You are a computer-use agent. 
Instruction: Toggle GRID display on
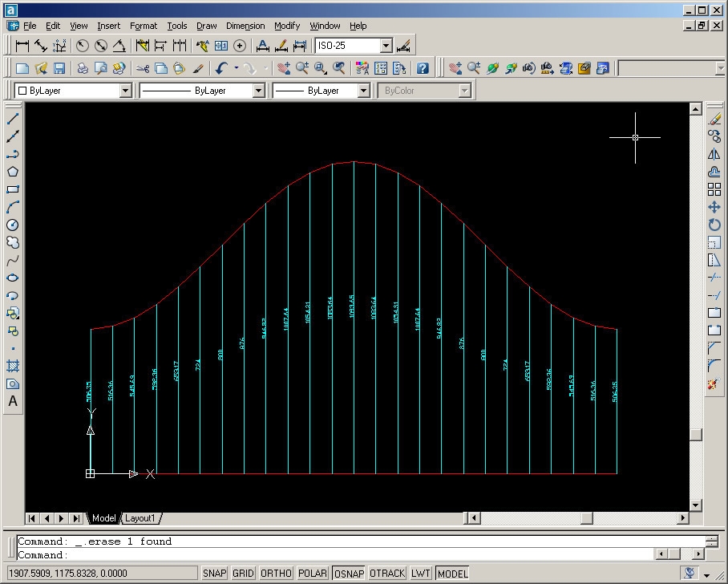[x=243, y=573]
